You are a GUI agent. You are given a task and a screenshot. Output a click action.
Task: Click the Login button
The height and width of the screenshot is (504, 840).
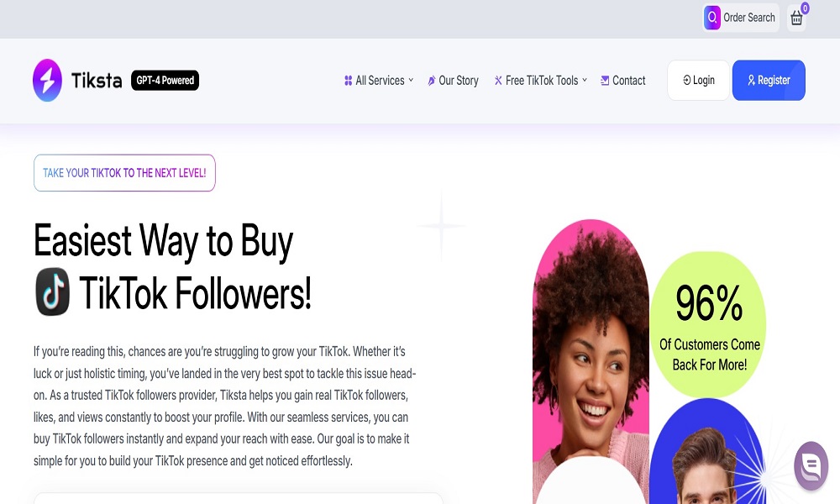pyautogui.click(x=698, y=81)
